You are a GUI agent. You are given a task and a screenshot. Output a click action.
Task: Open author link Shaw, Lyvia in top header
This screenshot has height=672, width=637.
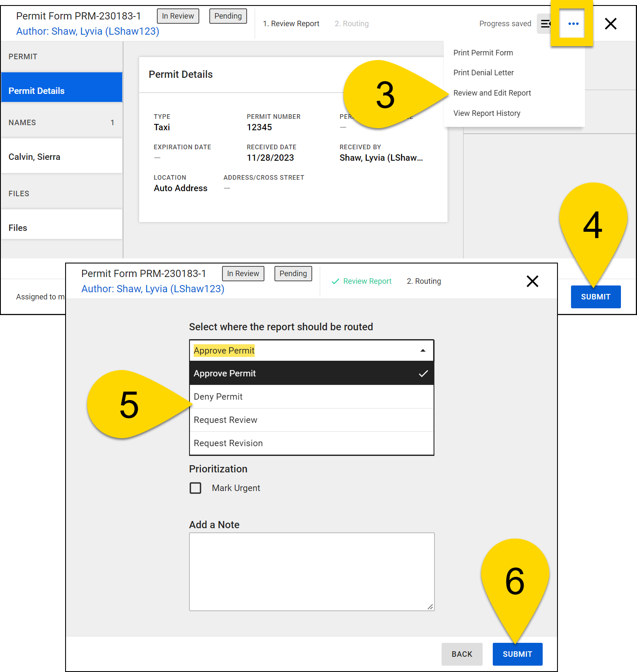coord(88,31)
